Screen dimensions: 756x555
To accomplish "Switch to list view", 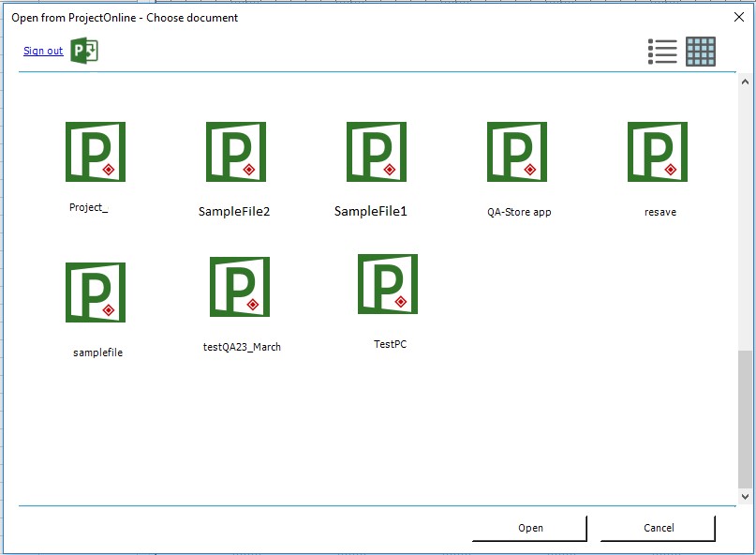I will (x=662, y=52).
